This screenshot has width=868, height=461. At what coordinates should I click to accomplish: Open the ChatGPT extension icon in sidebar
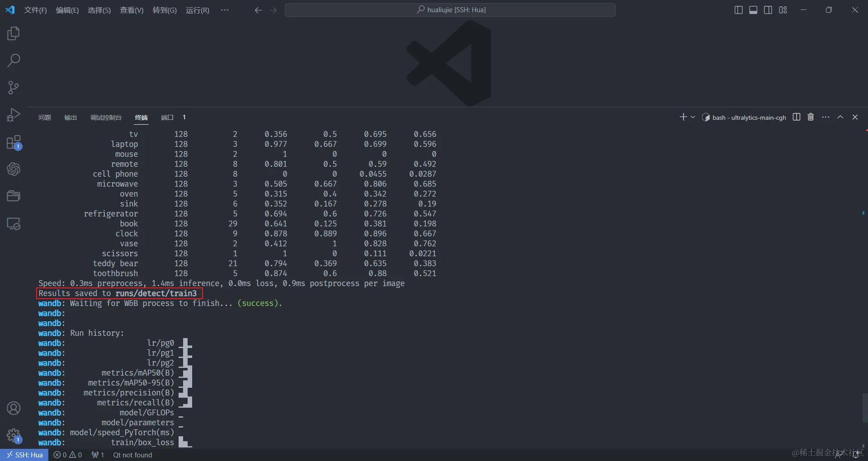(x=14, y=169)
